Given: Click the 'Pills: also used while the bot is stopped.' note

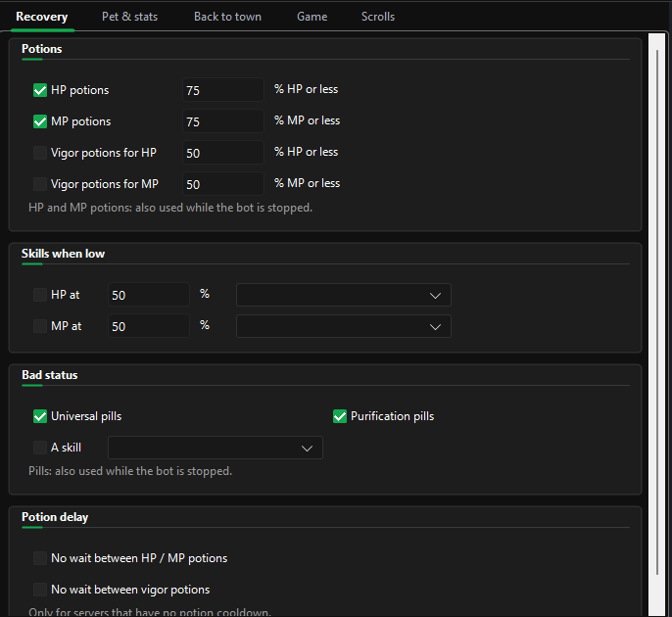Looking at the screenshot, I should pyautogui.click(x=130, y=471).
